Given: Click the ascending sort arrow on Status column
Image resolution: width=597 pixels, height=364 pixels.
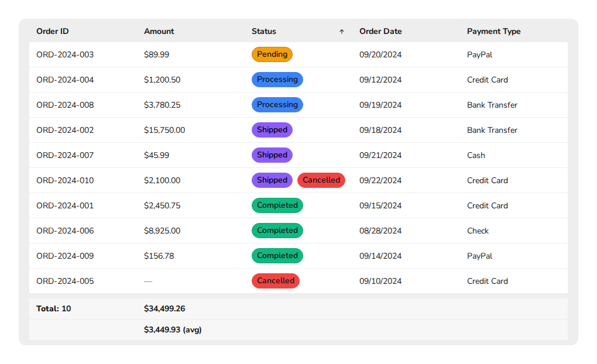Looking at the screenshot, I should (x=341, y=32).
